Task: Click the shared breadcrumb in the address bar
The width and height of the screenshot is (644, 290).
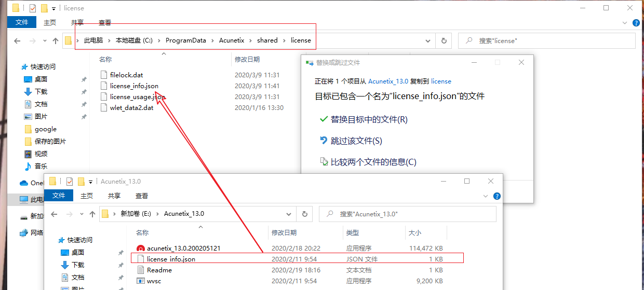Action: pos(267,40)
